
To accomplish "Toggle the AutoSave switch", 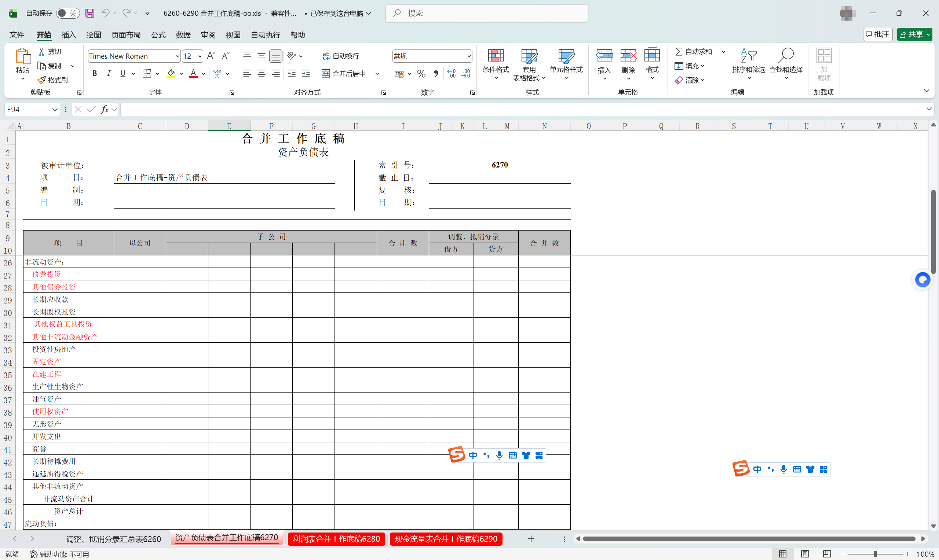I will click(x=67, y=13).
